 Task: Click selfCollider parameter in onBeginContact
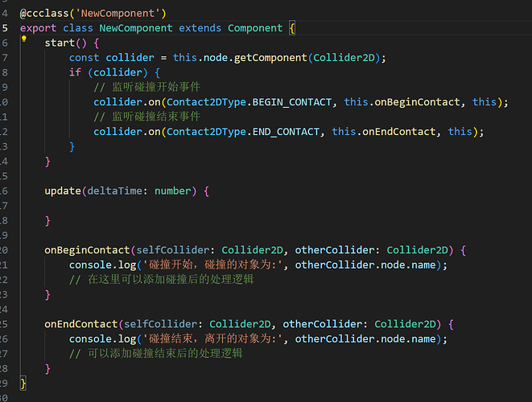[173, 250]
